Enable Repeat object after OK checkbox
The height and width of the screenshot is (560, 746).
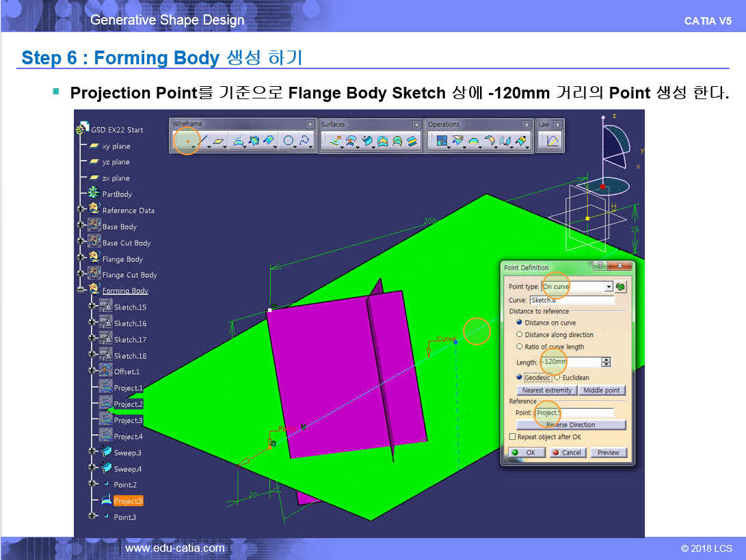click(x=513, y=436)
